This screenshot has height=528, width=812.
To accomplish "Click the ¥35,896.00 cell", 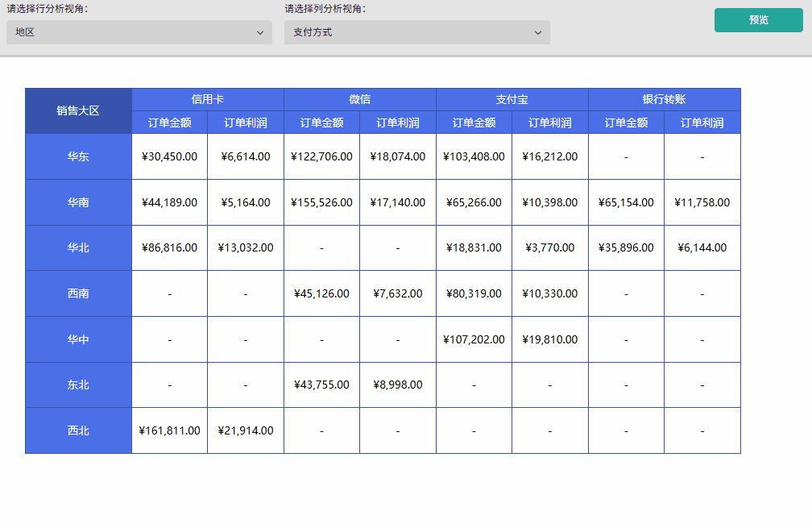I will point(626,247).
